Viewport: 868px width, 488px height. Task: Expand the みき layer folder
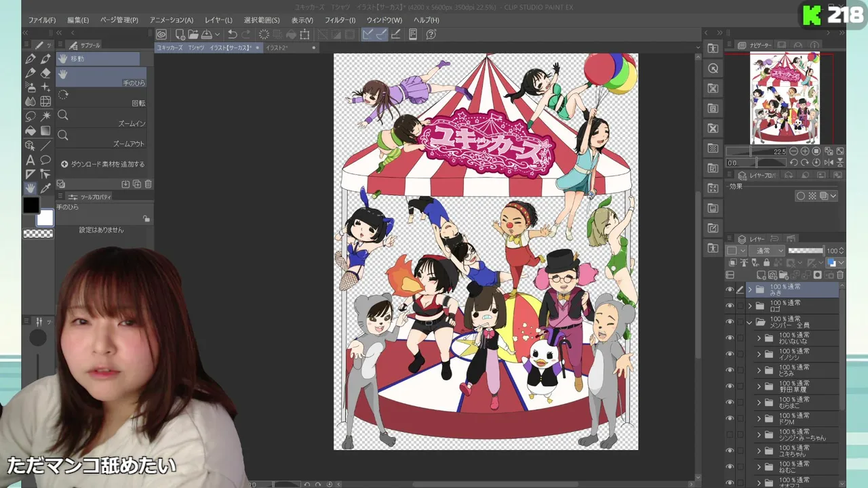(x=750, y=289)
